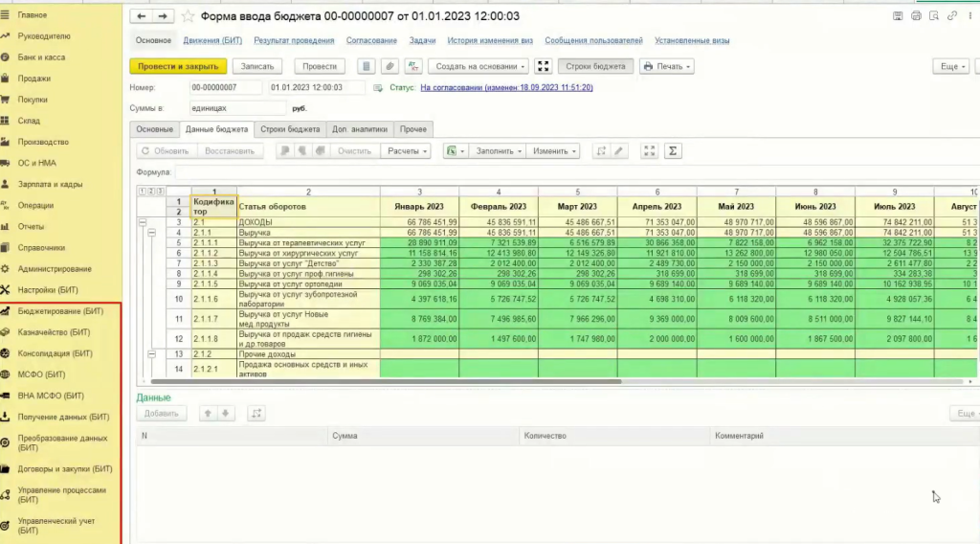Click the document report icon after Провести

tap(367, 66)
